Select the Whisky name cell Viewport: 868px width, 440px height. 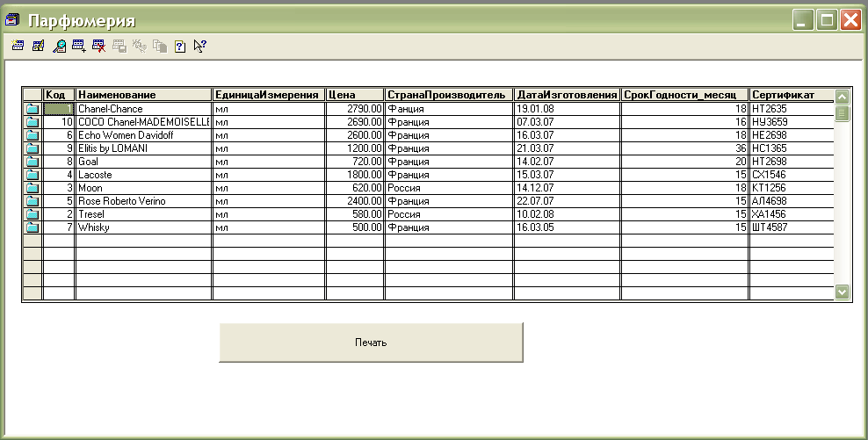144,227
